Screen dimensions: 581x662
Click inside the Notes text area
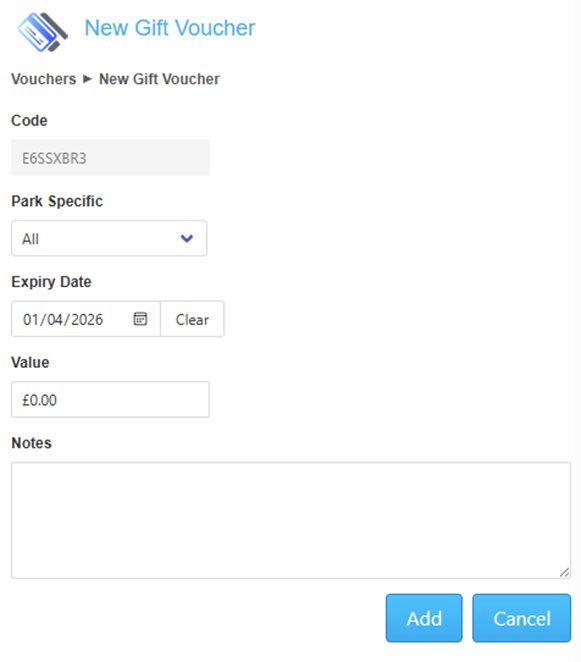(291, 520)
